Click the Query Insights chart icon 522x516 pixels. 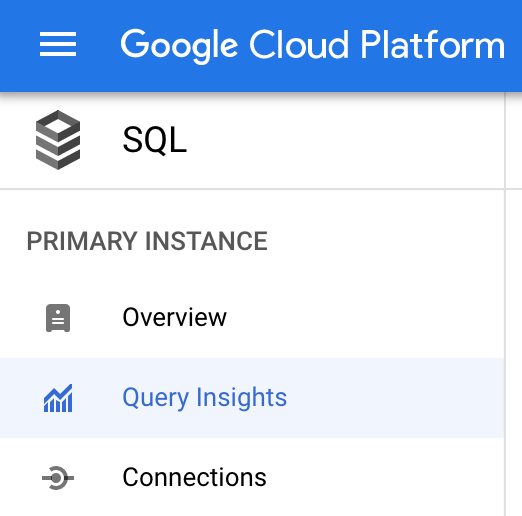click(58, 398)
